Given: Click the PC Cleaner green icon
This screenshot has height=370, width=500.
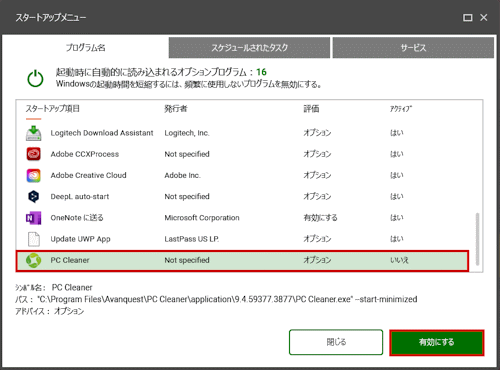Looking at the screenshot, I should click(33, 260).
